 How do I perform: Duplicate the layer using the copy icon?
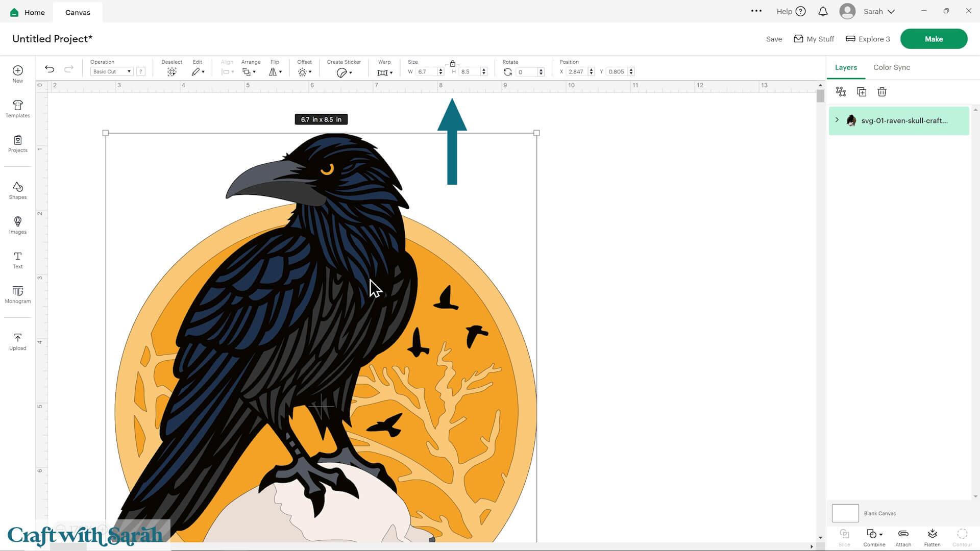point(861,92)
